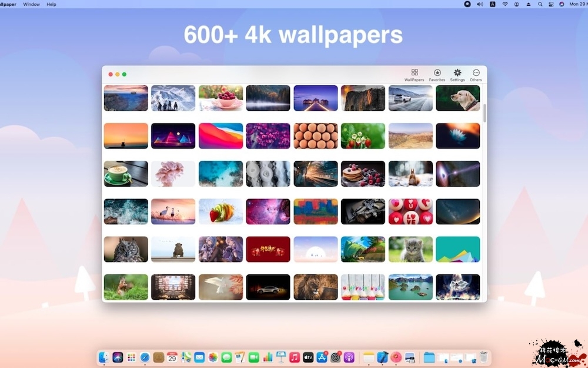
Task: Open the Wallpapers grid view
Action: click(414, 75)
